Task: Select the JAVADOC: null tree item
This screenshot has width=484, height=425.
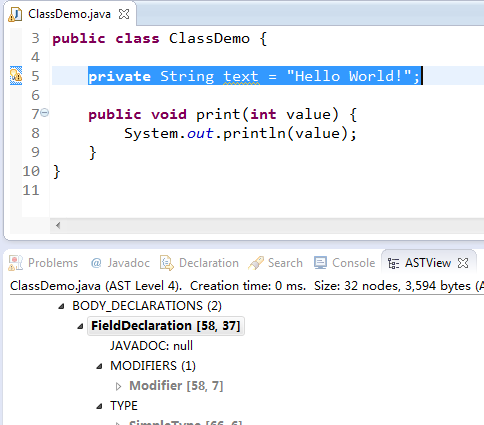Action: pos(151,346)
